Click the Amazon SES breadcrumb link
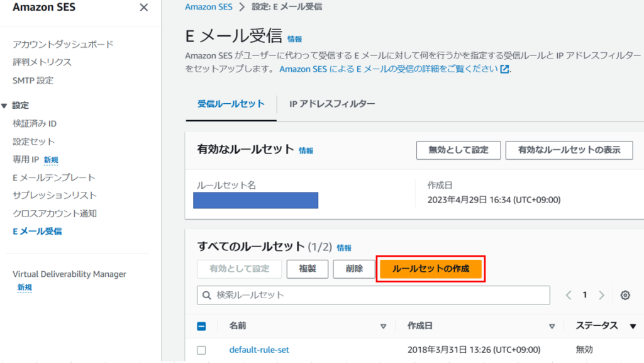The image size is (644, 363). (x=209, y=7)
